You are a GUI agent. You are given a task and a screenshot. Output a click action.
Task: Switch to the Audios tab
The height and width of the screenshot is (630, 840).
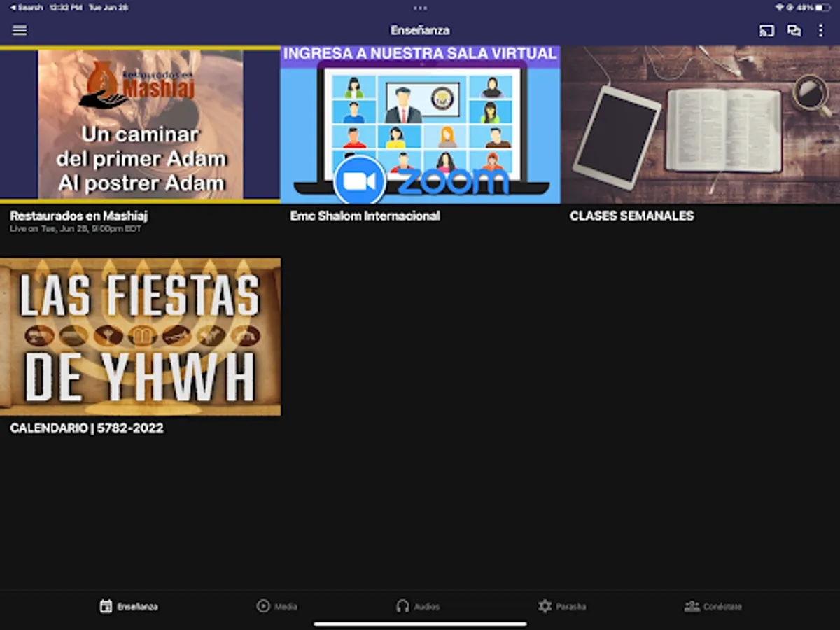click(x=418, y=606)
